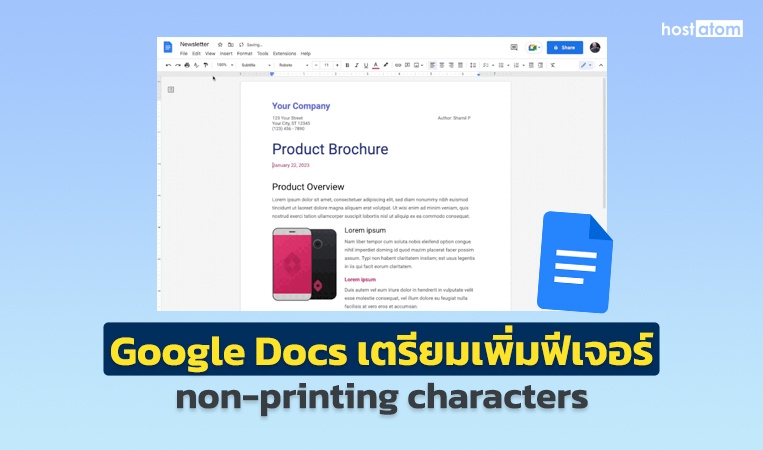763x450 pixels.
Task: Select justify alignment
Action: tap(460, 65)
